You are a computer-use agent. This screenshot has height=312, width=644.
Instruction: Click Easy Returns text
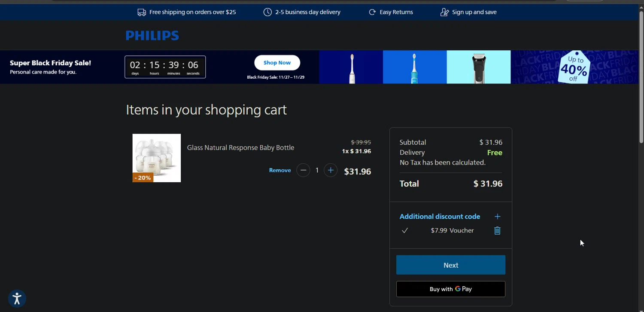396,12
